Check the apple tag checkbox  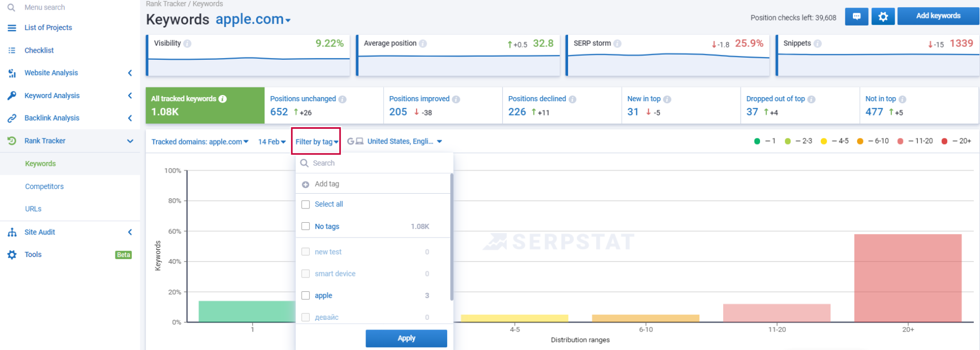(305, 295)
